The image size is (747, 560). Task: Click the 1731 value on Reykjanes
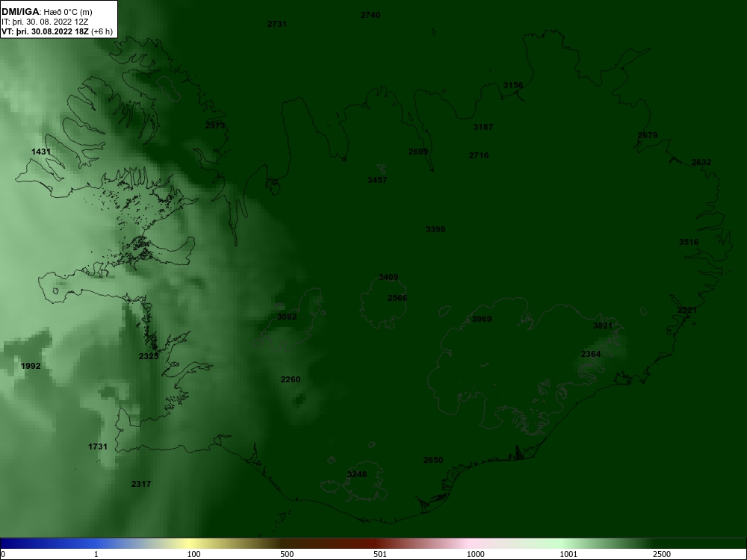coord(98,447)
